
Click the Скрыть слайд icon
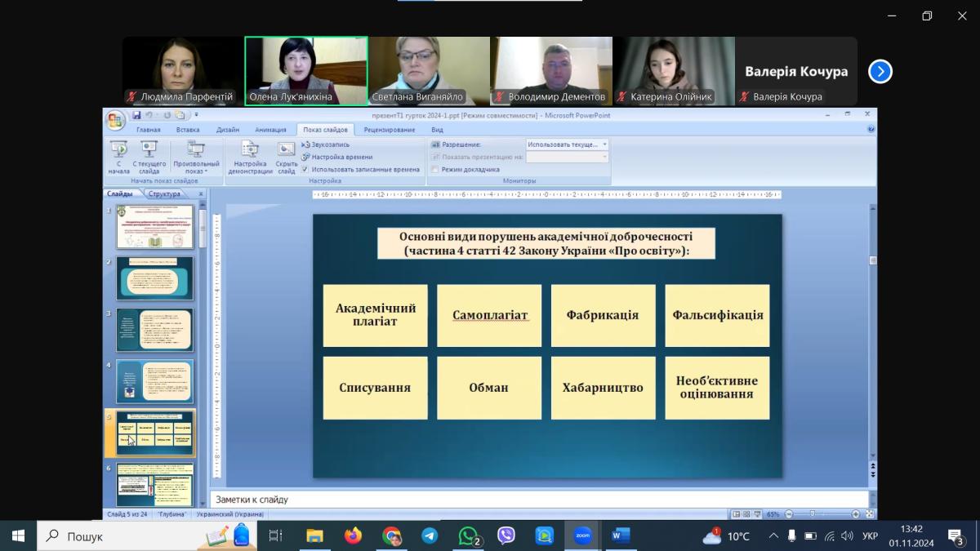(x=286, y=149)
